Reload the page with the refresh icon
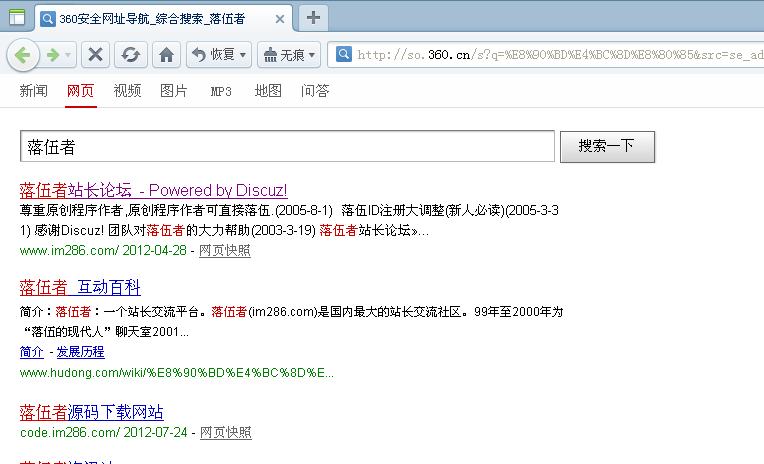 click(131, 55)
